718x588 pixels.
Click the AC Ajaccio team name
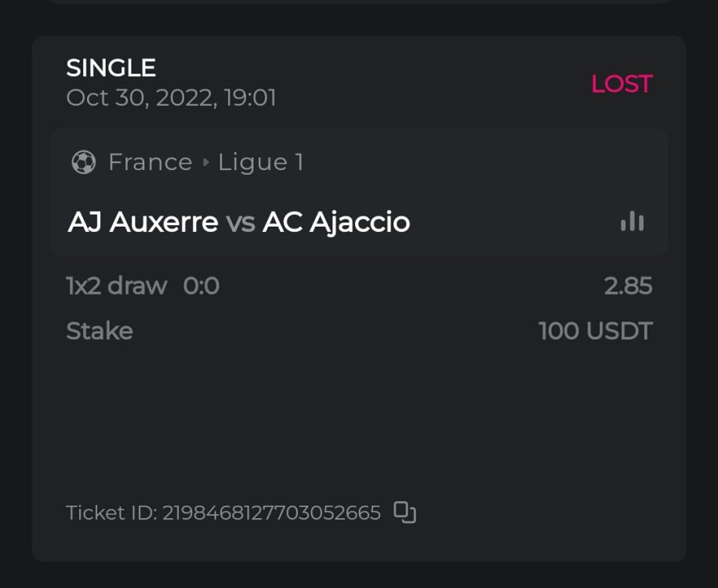coord(336,223)
